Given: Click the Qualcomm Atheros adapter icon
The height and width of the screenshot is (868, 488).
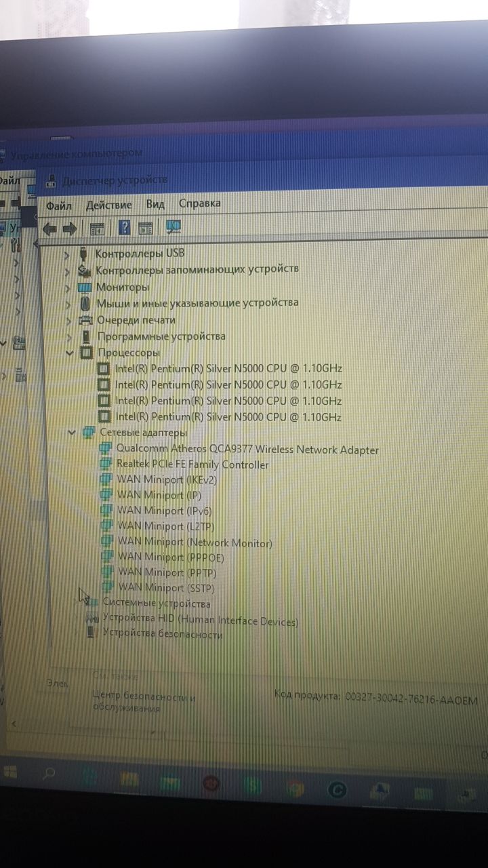Looking at the screenshot, I should (x=105, y=449).
